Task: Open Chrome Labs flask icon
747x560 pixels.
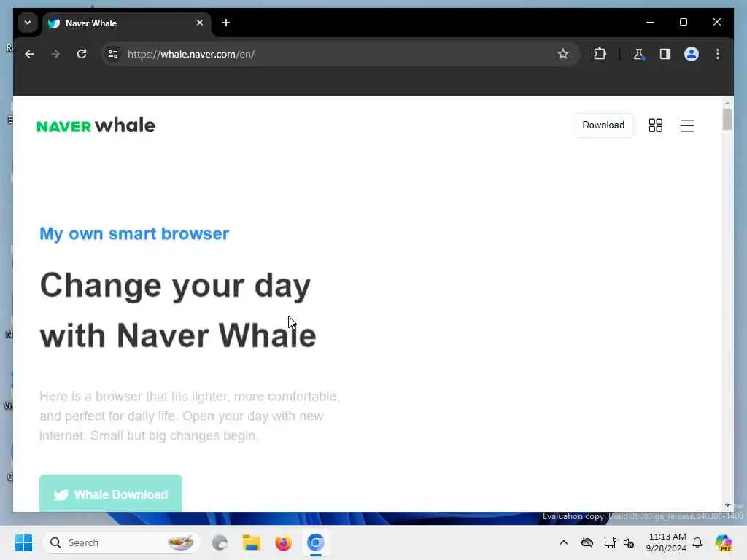Action: pos(638,54)
